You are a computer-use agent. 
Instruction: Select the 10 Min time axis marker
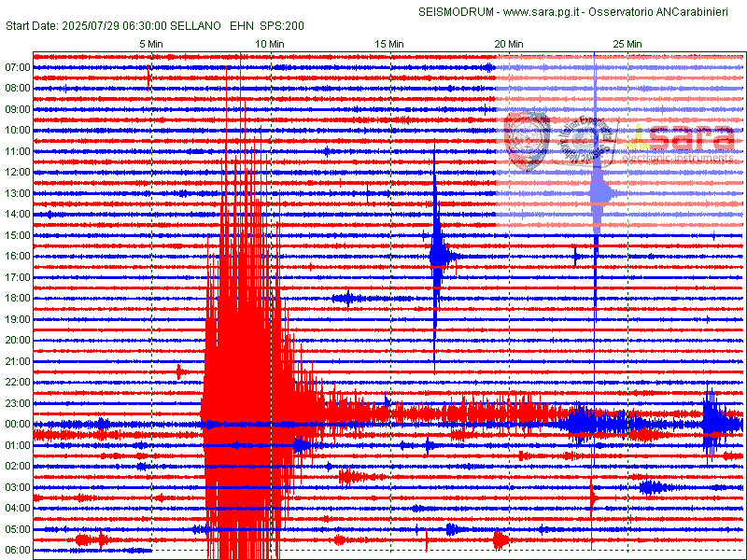coord(270,44)
